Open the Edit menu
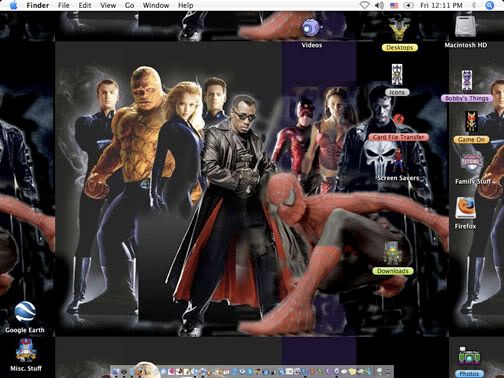This screenshot has width=504, height=378. (x=85, y=5)
